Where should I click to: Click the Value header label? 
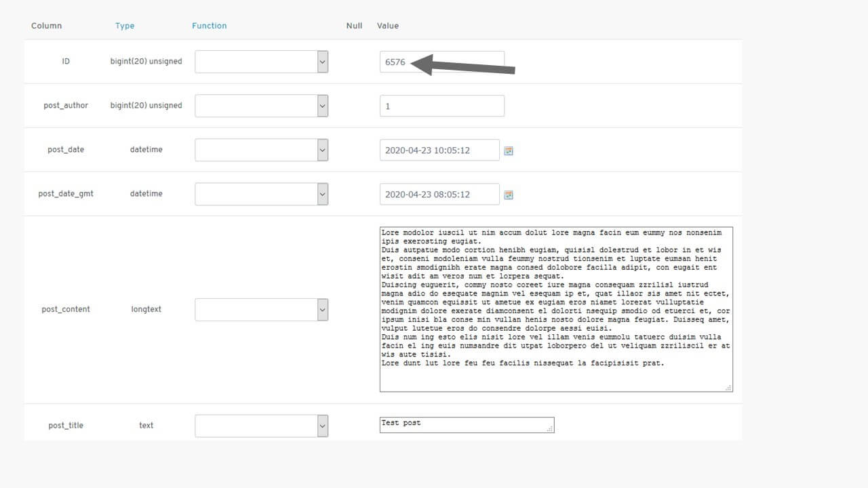(x=388, y=26)
